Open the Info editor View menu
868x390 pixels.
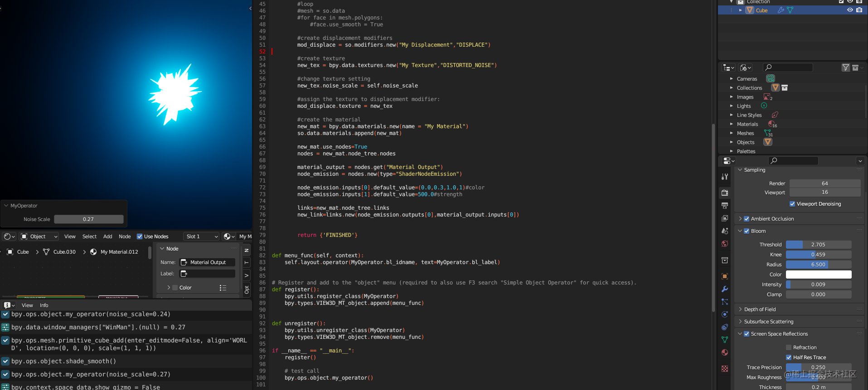tap(27, 305)
